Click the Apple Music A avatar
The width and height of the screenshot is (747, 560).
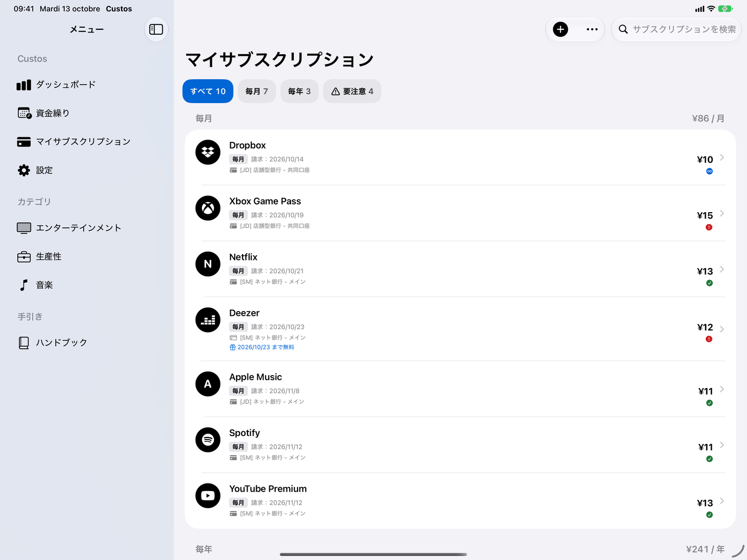[208, 384]
